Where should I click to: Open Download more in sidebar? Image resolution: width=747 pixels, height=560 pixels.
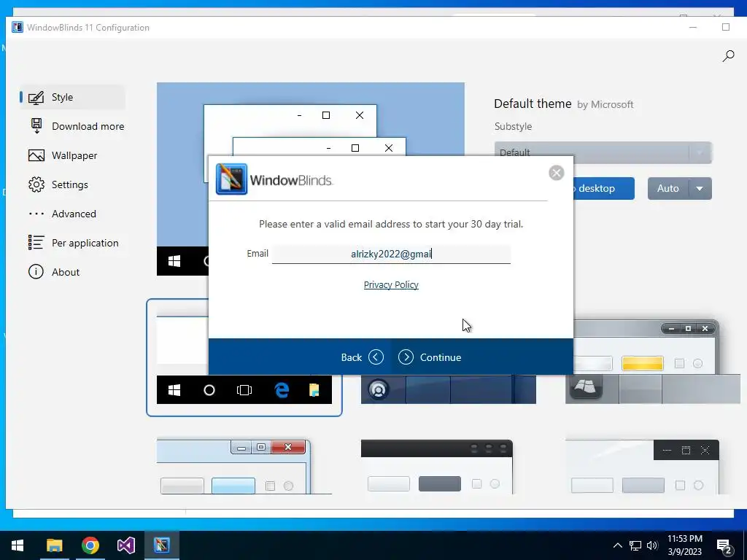coord(88,126)
